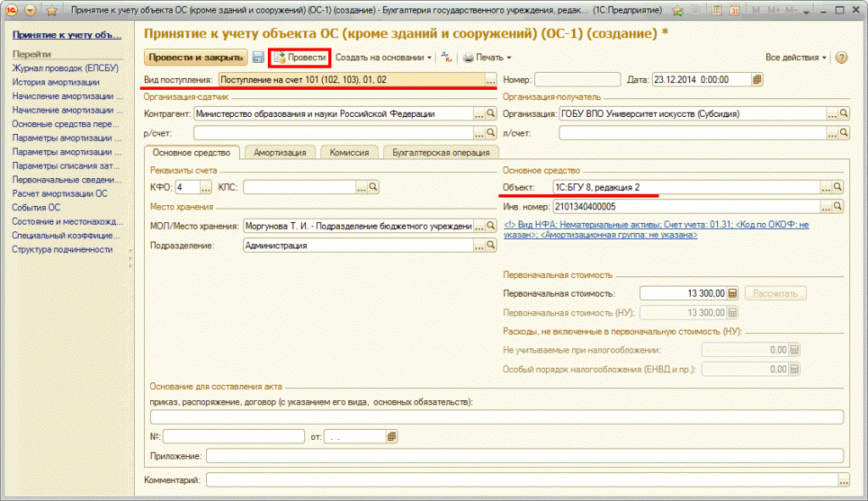The image size is (868, 501).
Task: Open calculator icon in Первоначальная стоимость field
Action: (x=732, y=293)
